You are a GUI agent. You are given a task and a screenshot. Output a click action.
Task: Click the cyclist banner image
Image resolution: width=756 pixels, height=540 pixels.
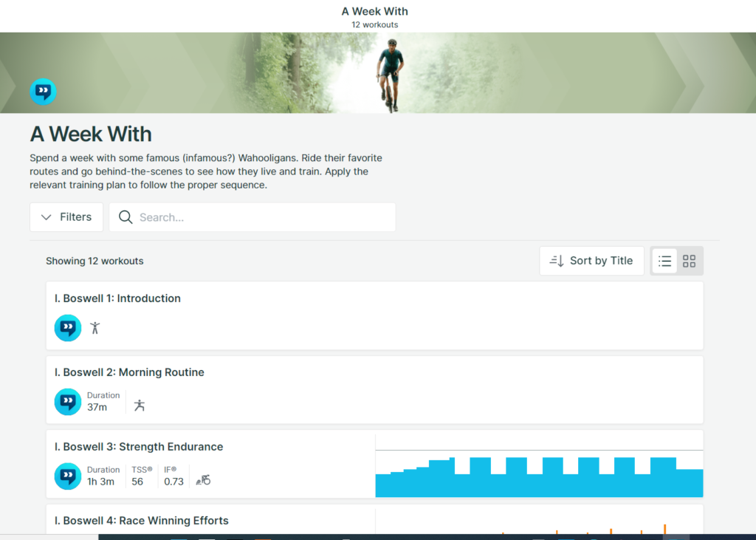coord(378,73)
